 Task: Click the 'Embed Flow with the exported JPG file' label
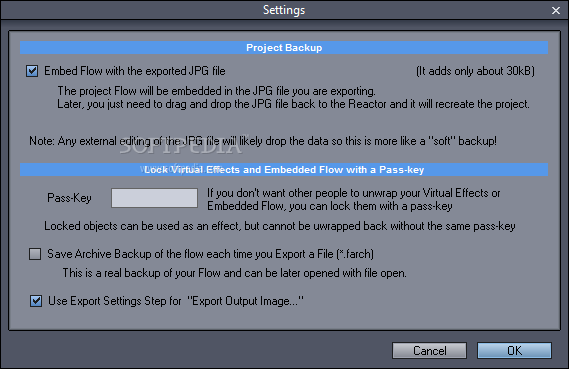coord(135,71)
